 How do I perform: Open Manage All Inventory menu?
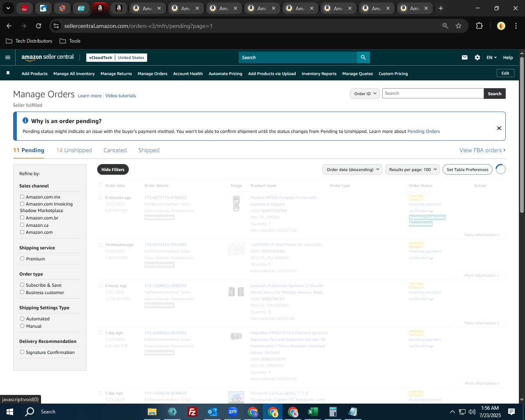point(74,74)
